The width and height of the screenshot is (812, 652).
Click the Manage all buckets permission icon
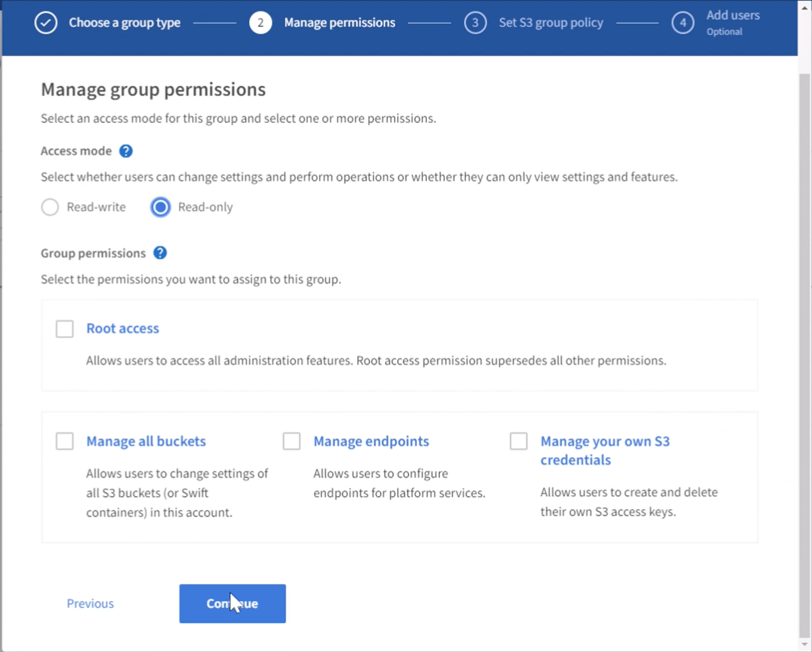65,440
